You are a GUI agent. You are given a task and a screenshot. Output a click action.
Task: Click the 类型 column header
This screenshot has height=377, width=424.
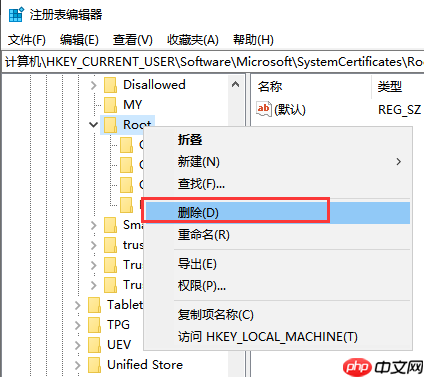click(390, 87)
